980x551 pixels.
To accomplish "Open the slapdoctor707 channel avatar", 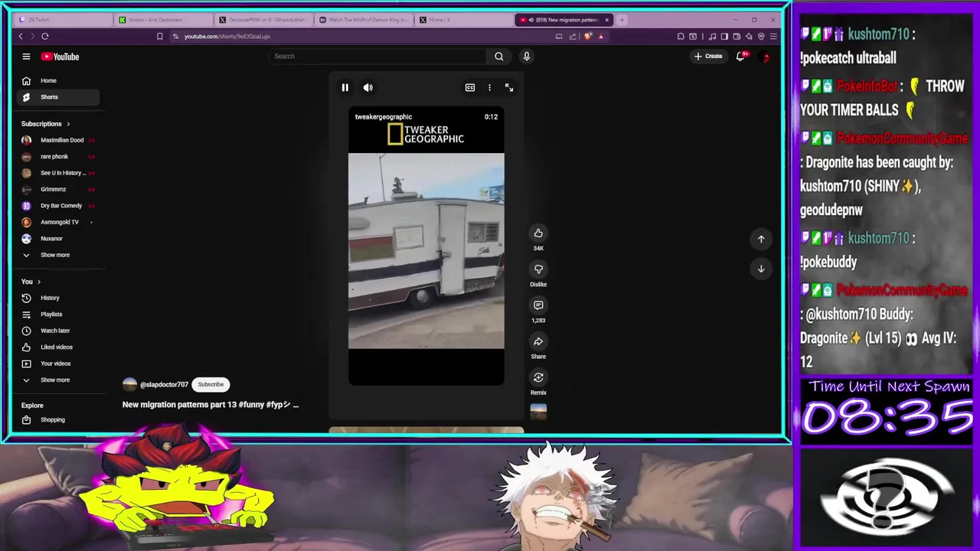I will (129, 384).
